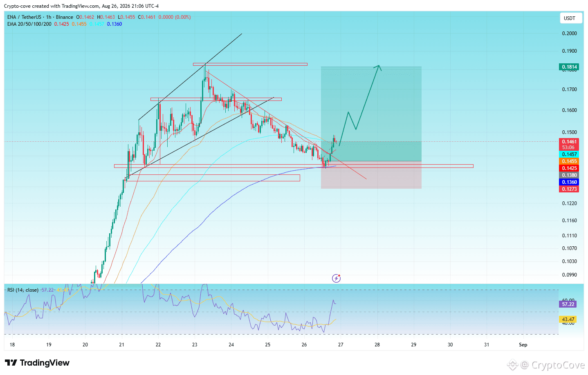Click the 0.1900 price scale value

point(570,51)
